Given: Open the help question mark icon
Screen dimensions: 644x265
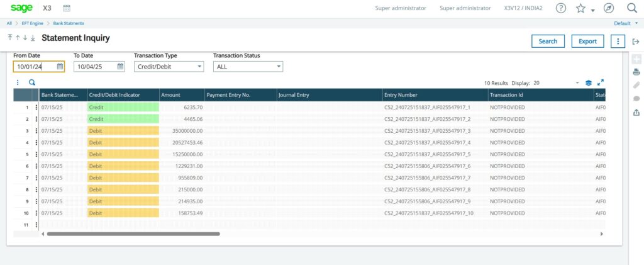Looking at the screenshot, I should coord(561,8).
